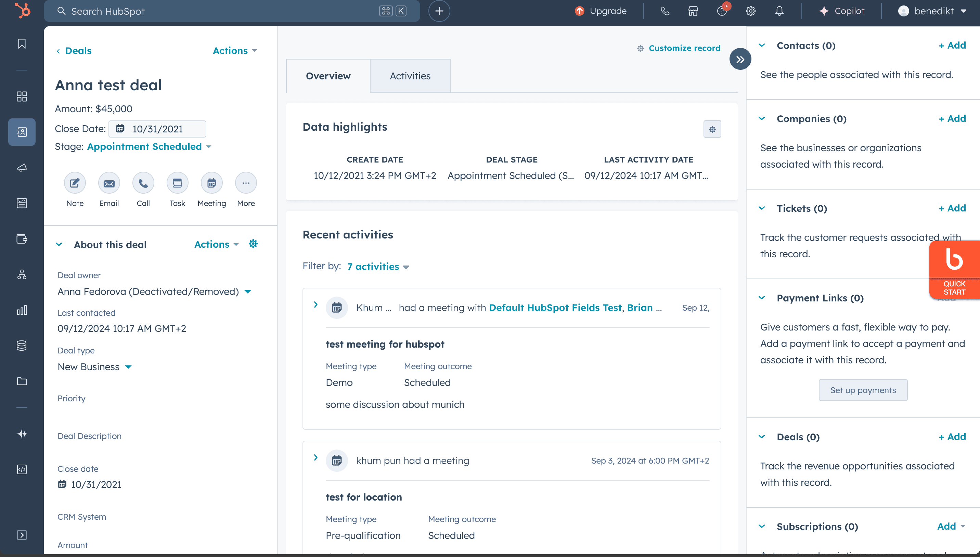This screenshot has width=980, height=557.
Task: Open CRM contacts icon in sidebar
Action: (x=22, y=132)
